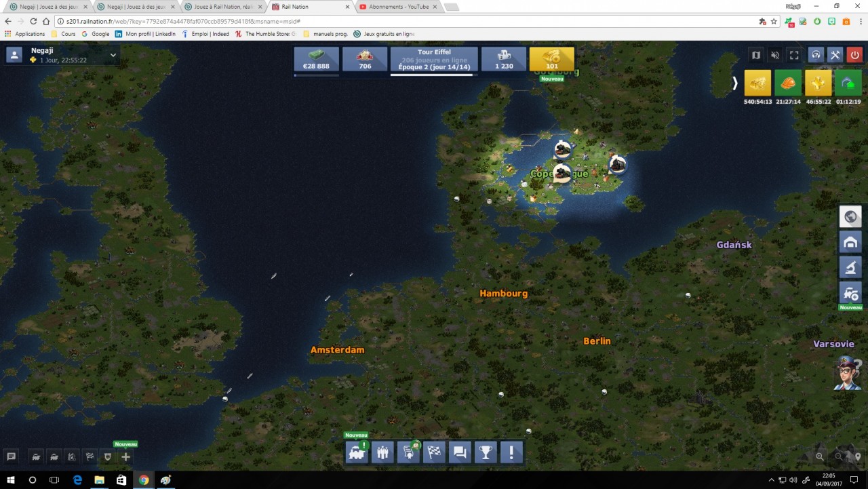Image resolution: width=868 pixels, height=489 pixels.
Task: Select the Hambourg city label on map
Action: [503, 294]
